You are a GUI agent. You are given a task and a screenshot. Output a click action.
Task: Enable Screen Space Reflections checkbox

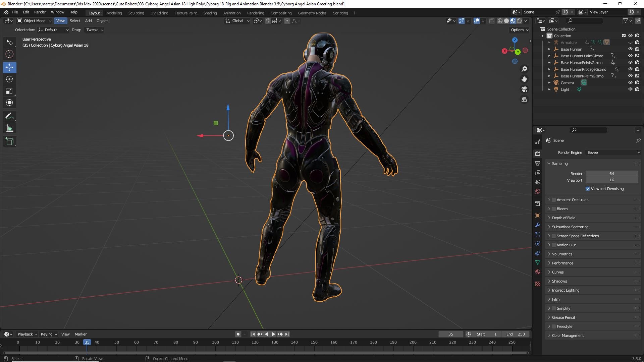(554, 236)
